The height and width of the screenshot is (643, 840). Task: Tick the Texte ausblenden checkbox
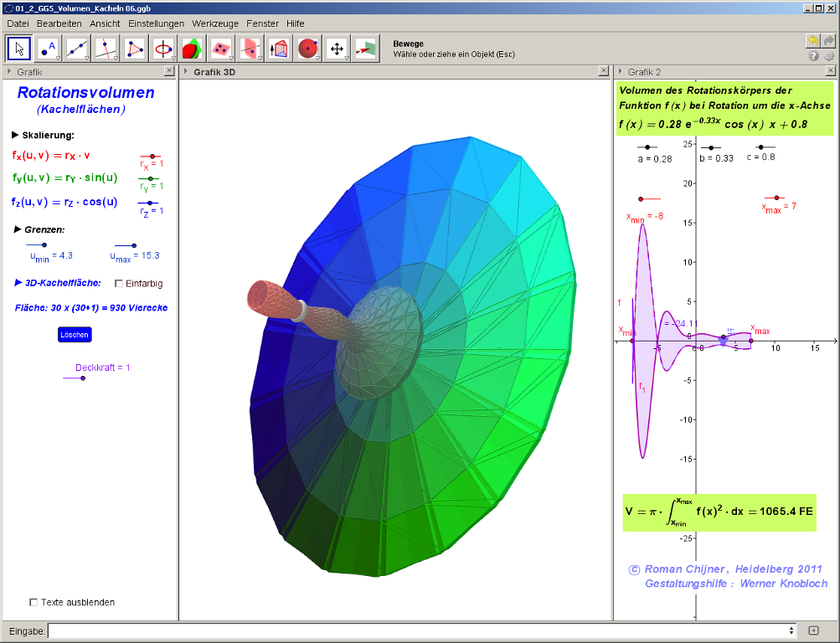(x=33, y=602)
